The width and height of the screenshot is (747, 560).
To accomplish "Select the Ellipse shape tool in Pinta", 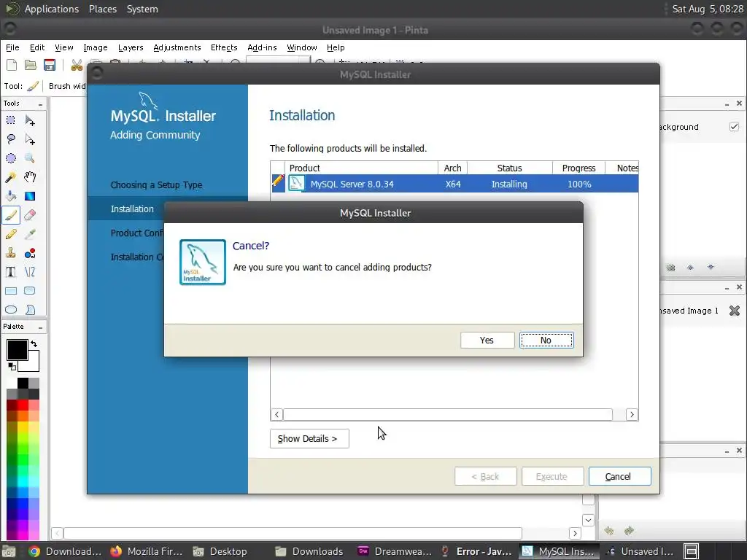I will (x=11, y=310).
